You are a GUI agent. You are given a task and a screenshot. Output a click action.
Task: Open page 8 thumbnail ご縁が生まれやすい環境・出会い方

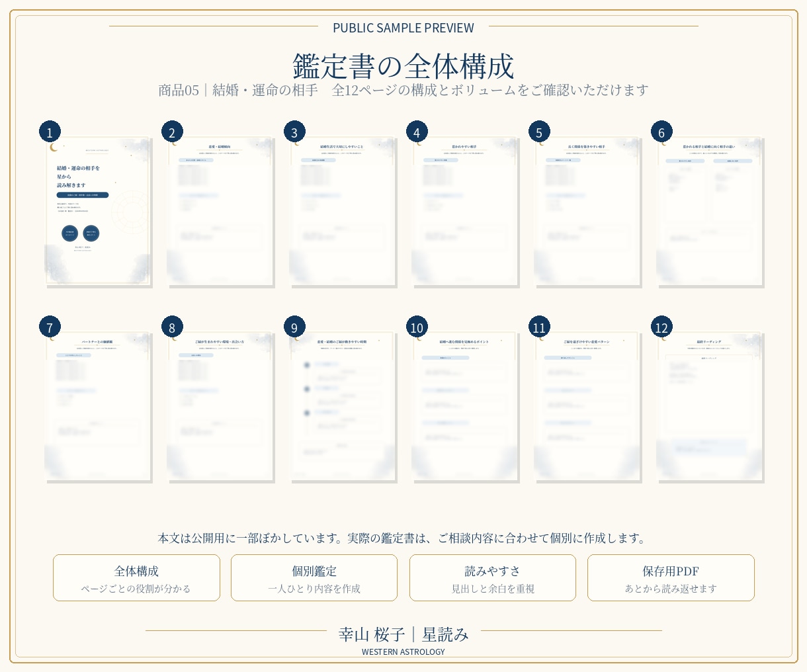click(x=220, y=406)
